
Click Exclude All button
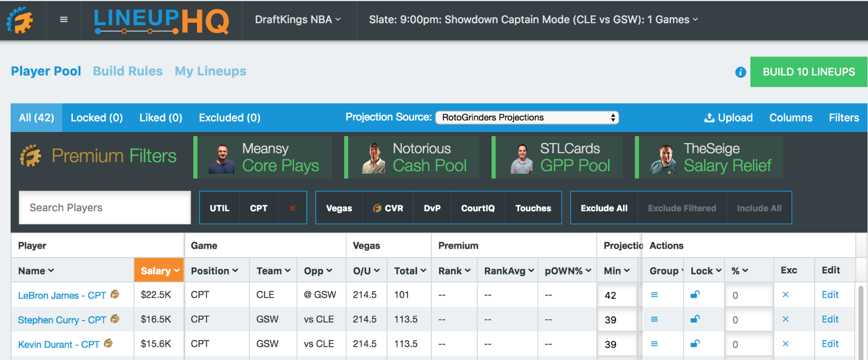604,208
